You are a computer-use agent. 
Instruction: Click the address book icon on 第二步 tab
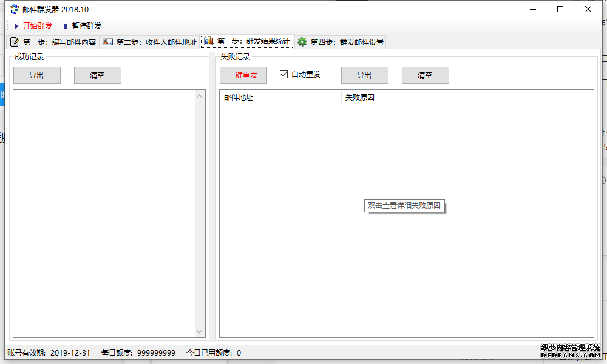(x=108, y=42)
